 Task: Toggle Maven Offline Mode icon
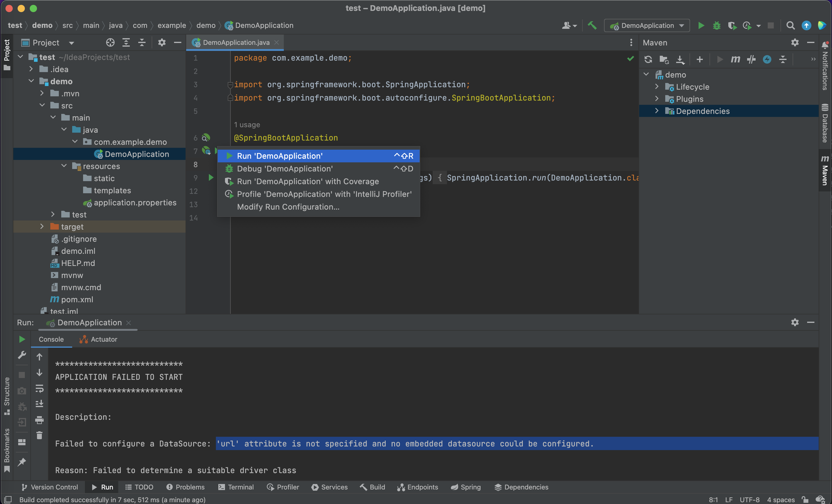coord(751,60)
